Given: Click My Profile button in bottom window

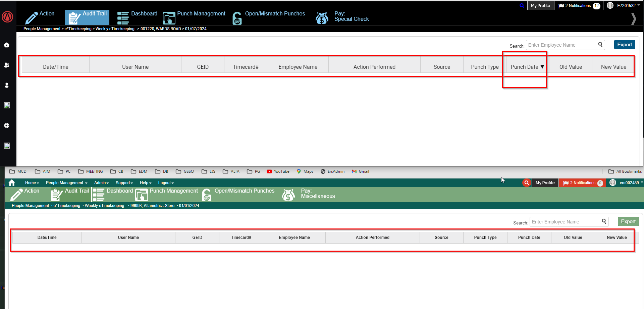Looking at the screenshot, I should [545, 183].
